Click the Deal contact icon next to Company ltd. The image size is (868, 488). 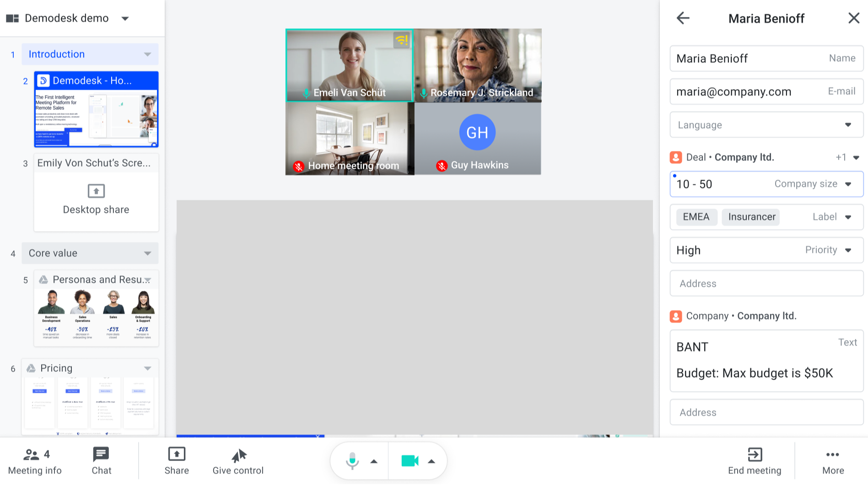coord(676,157)
